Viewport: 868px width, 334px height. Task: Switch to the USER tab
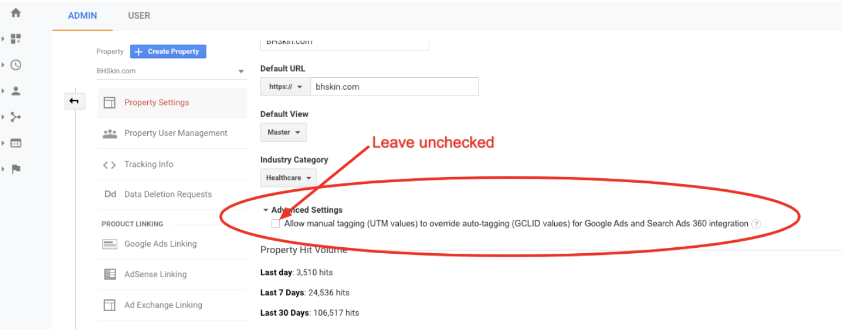[139, 16]
